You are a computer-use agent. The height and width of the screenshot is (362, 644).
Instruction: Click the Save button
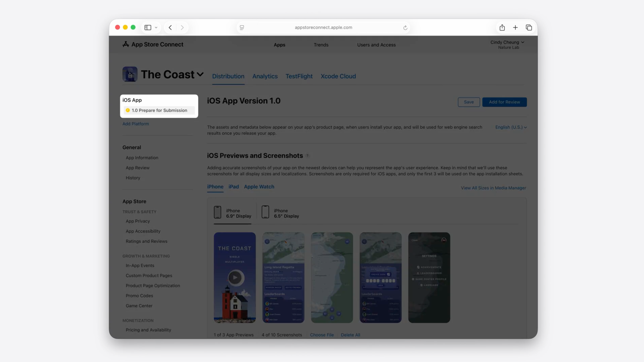coord(469,102)
